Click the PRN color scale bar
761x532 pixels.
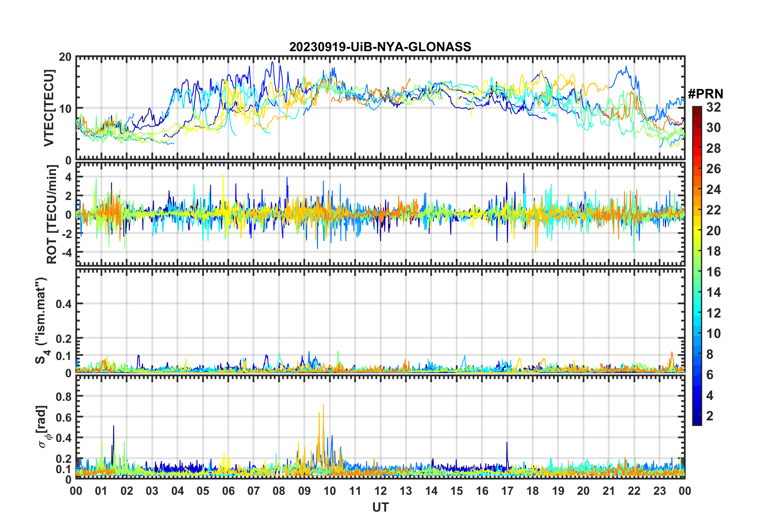(x=697, y=266)
